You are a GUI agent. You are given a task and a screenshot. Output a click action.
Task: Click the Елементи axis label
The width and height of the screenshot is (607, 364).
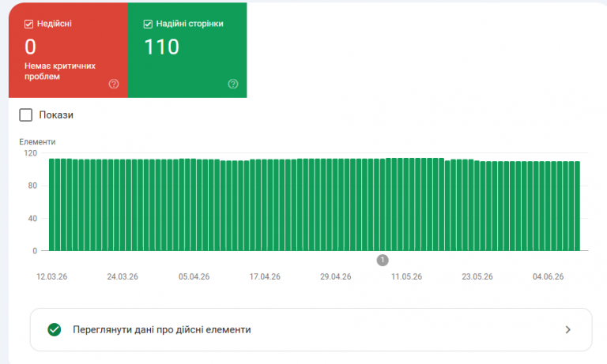(x=37, y=142)
